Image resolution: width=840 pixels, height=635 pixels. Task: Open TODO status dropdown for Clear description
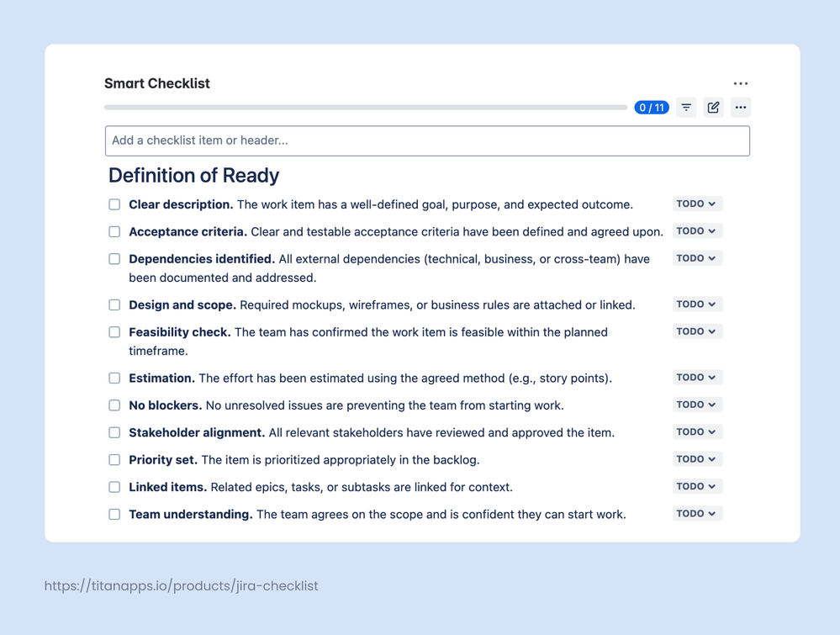coord(697,204)
